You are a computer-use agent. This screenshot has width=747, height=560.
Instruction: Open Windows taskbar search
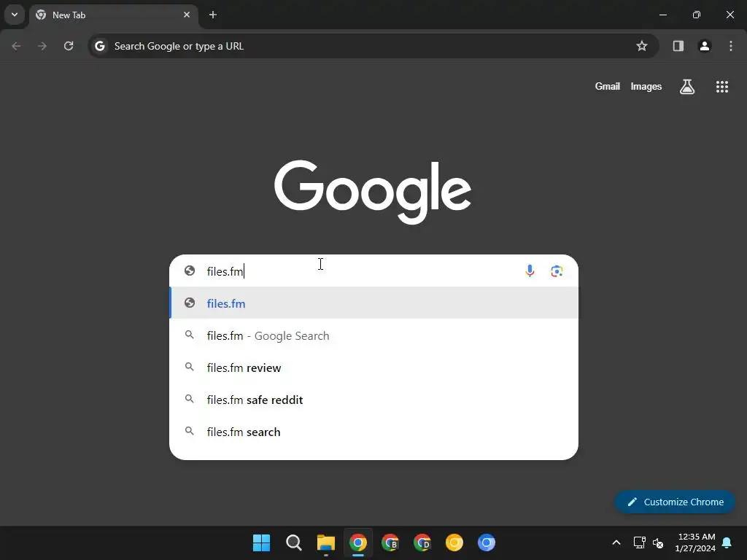point(293,542)
